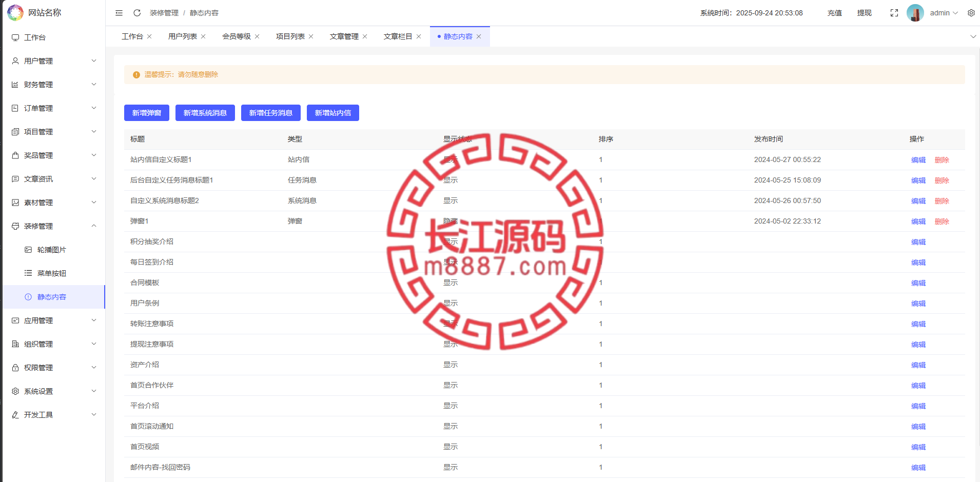Click the 轮播图片 picture icon
Screen dimensions: 980x482
28,250
